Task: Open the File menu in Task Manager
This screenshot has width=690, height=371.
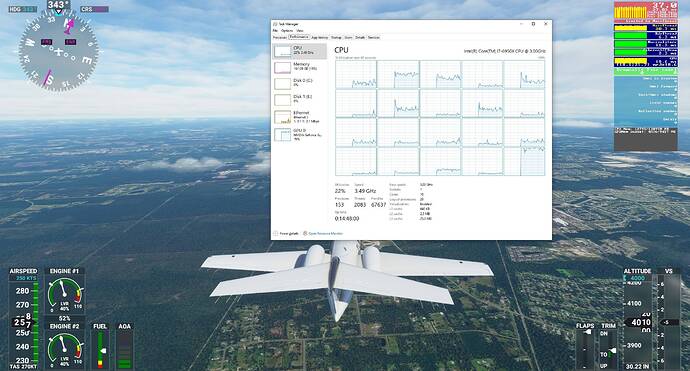Action: 275,31
